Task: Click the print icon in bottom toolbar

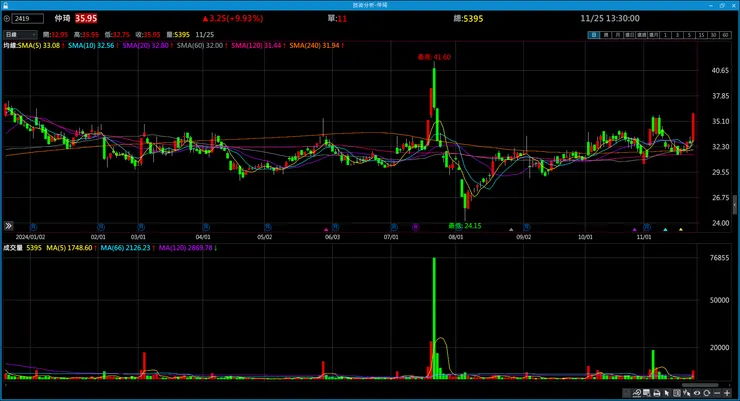Action: click(x=657, y=393)
